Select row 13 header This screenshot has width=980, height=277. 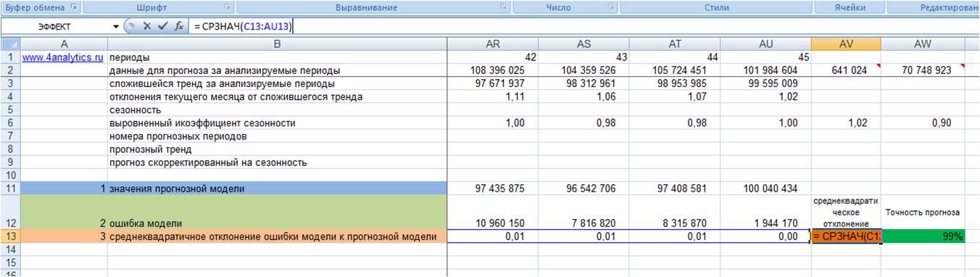[x=10, y=236]
